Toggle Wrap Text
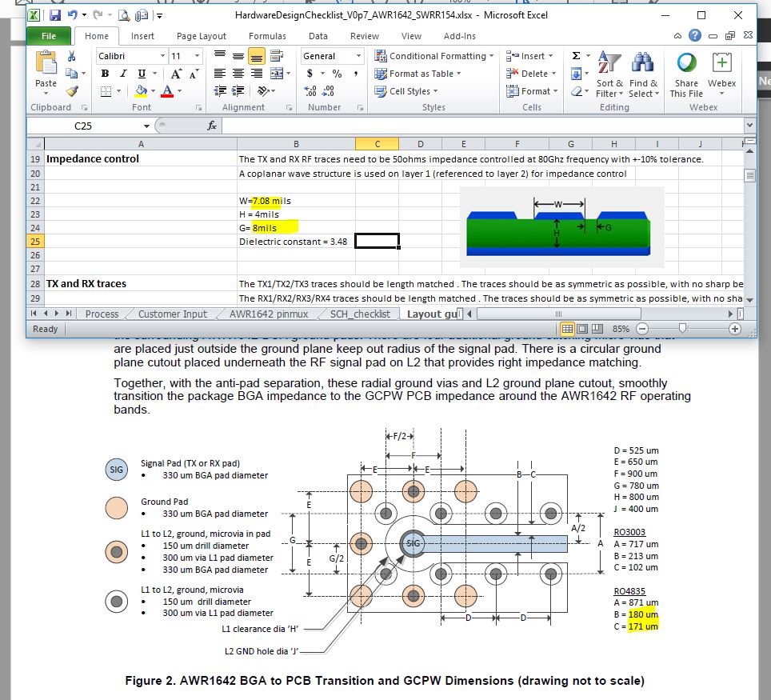Viewport: 771px width, 700px height. point(277,55)
